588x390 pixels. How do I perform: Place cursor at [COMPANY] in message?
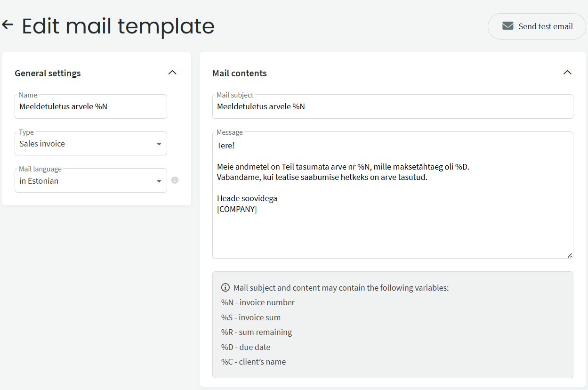[237, 209]
